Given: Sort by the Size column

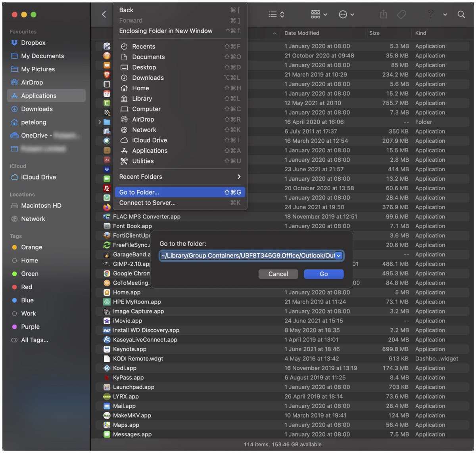Looking at the screenshot, I should pyautogui.click(x=389, y=33).
